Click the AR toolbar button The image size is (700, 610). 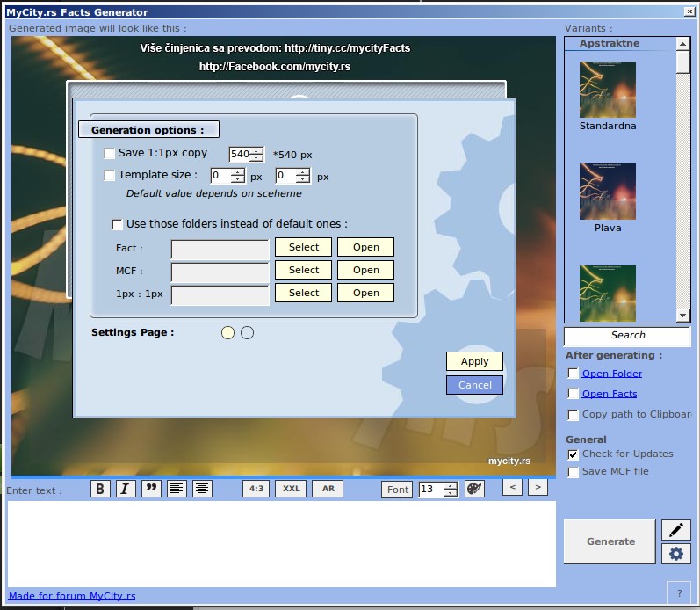coord(328,489)
